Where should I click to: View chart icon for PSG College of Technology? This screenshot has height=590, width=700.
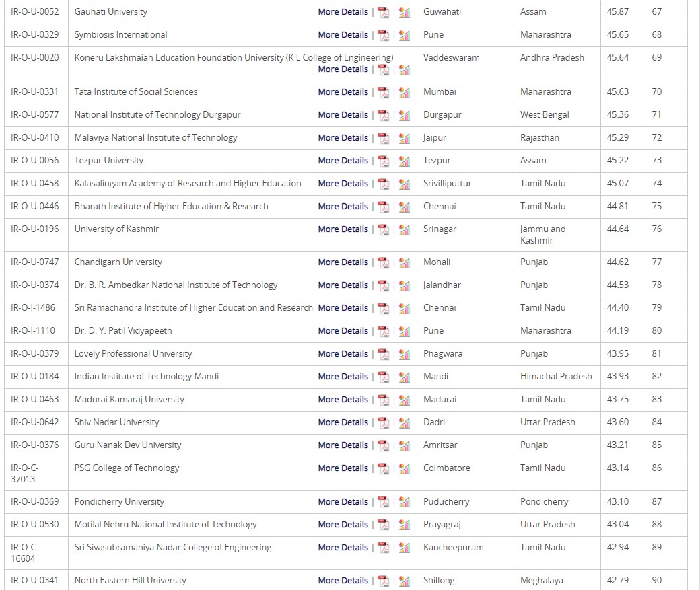tap(405, 469)
